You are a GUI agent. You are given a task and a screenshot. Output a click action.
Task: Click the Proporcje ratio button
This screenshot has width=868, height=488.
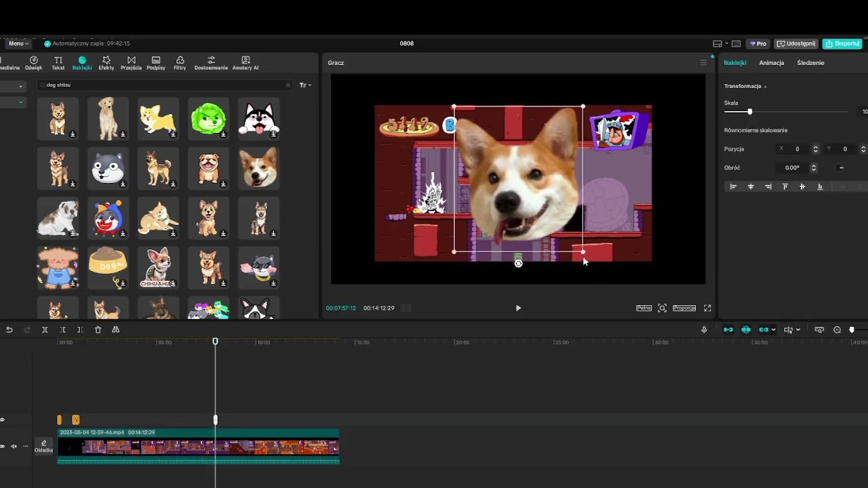click(x=684, y=308)
